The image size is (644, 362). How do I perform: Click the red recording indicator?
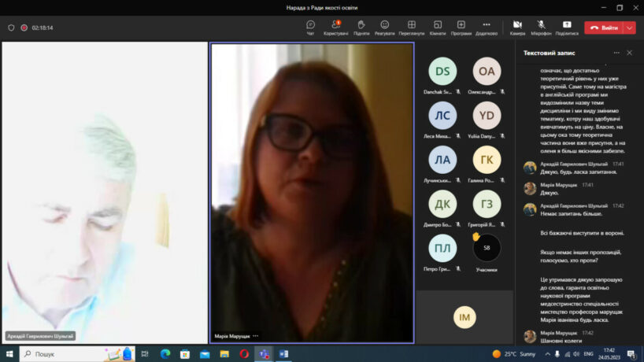coord(24,28)
